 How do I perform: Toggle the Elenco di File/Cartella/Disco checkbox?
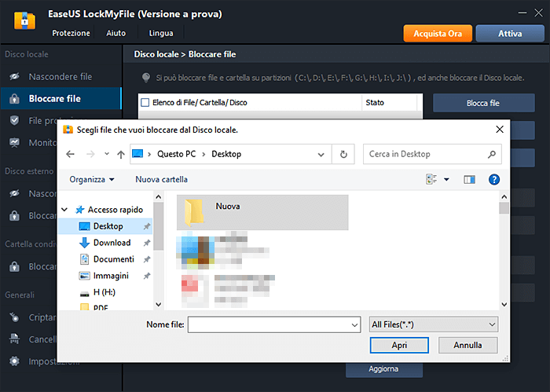pos(145,102)
